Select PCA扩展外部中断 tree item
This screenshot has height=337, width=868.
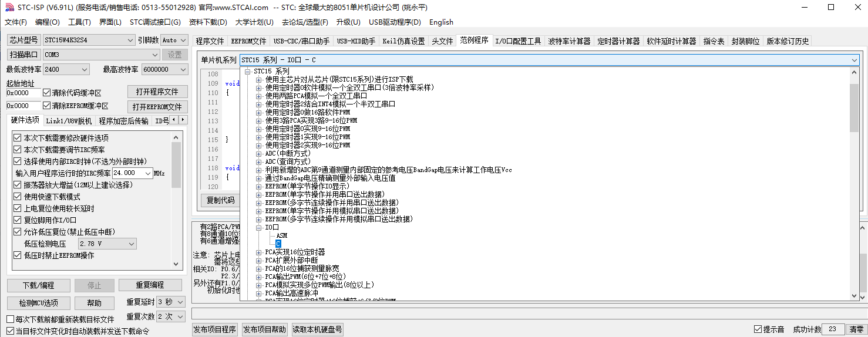tap(291, 260)
